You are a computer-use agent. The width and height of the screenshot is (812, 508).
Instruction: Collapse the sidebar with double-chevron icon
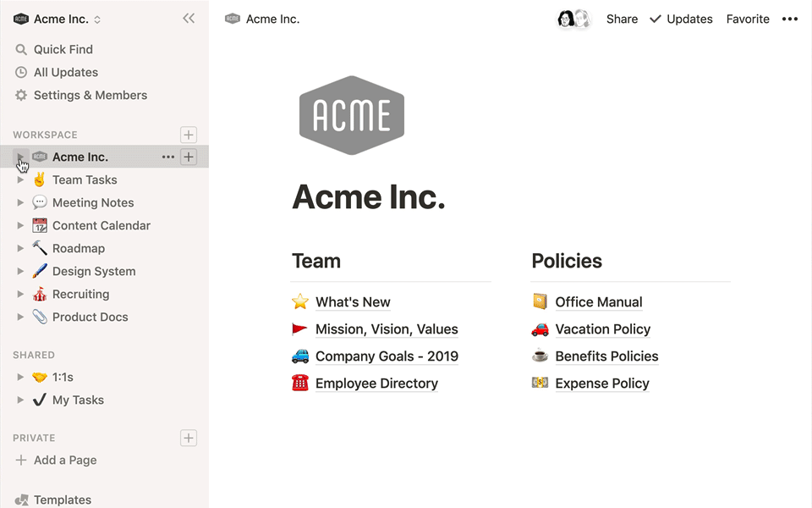coord(189,19)
